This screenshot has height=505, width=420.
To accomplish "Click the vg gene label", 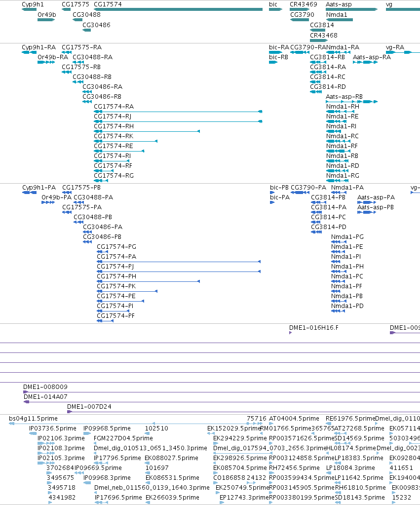I will [x=389, y=4].
